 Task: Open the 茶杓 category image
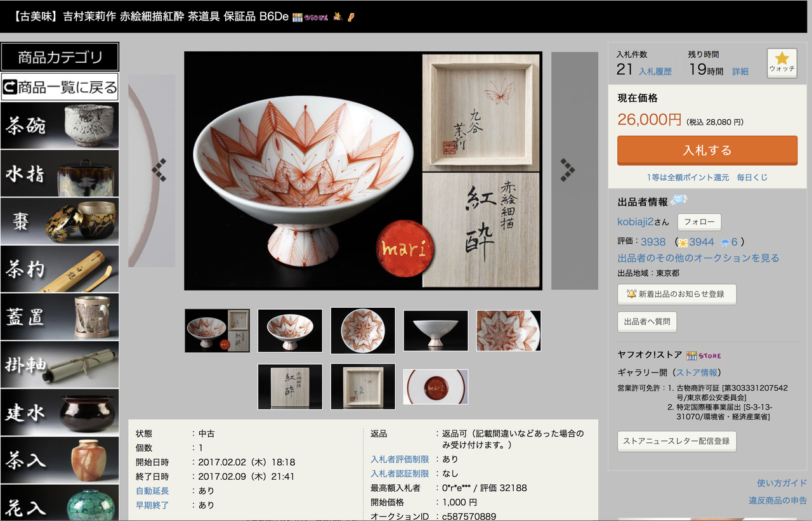point(60,269)
